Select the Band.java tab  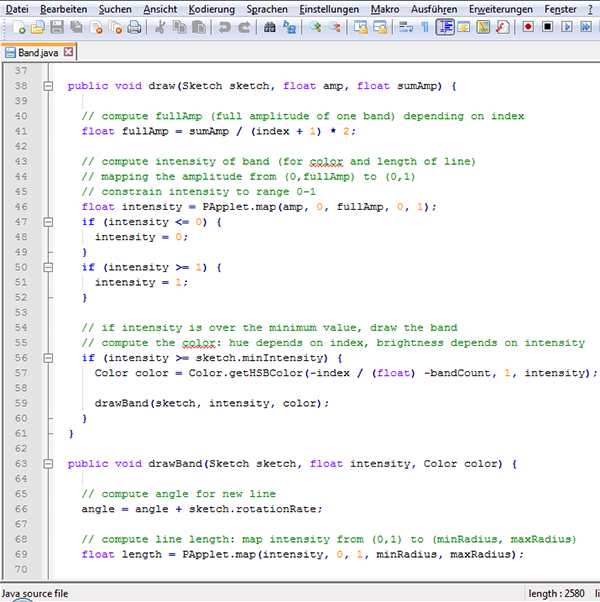click(38, 53)
